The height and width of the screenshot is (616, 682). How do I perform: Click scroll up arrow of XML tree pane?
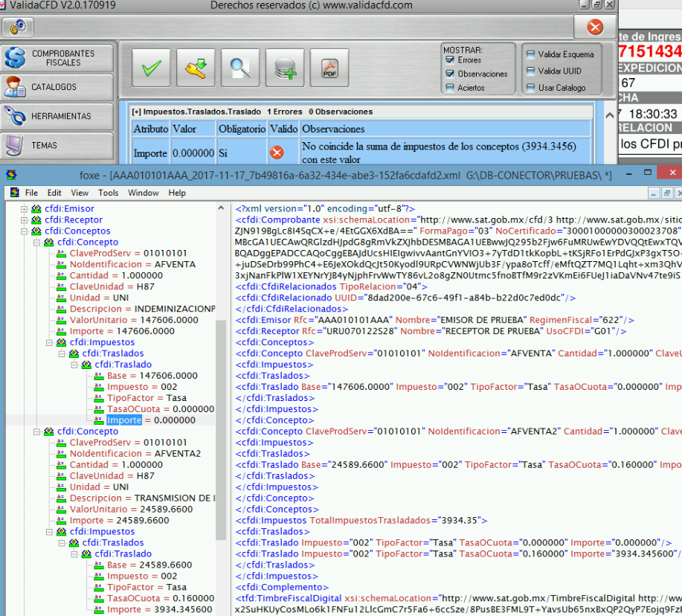[221, 208]
